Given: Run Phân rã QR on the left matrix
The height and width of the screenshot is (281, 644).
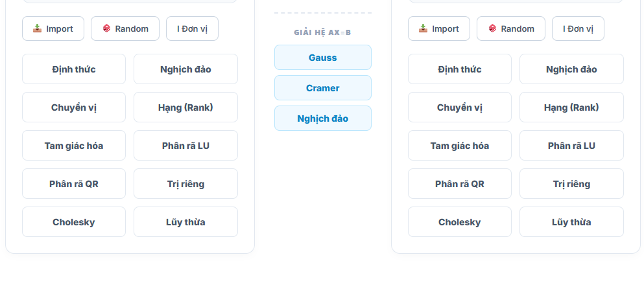Looking at the screenshot, I should [74, 184].
